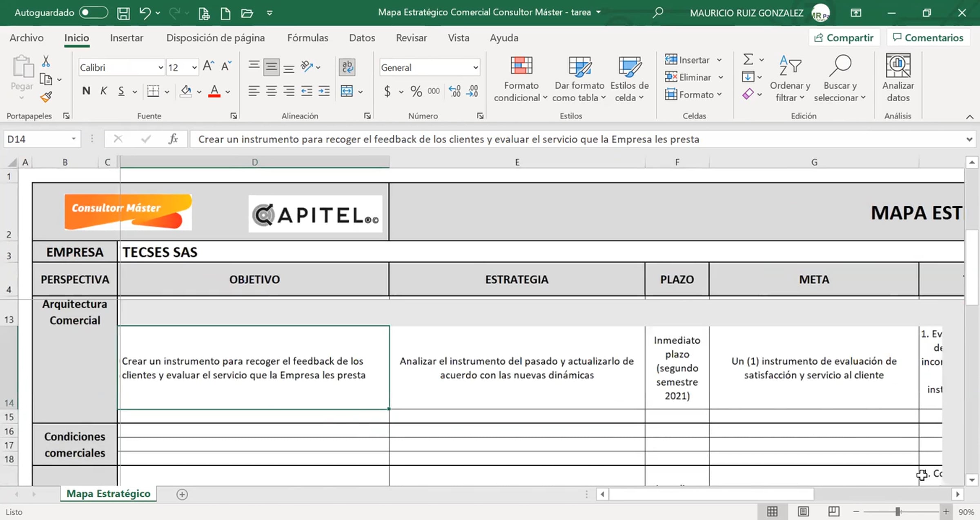
Task: Click the Save (Guardar) icon
Action: pos(123,13)
